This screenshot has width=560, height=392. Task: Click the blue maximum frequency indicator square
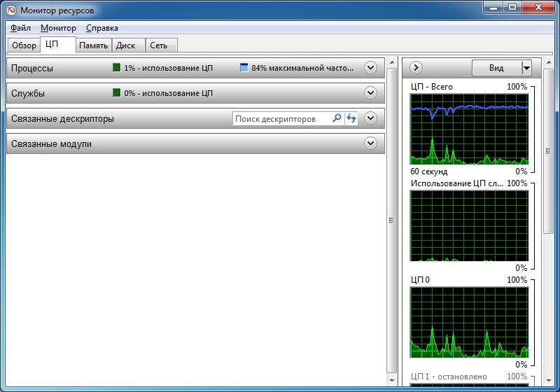coord(244,68)
